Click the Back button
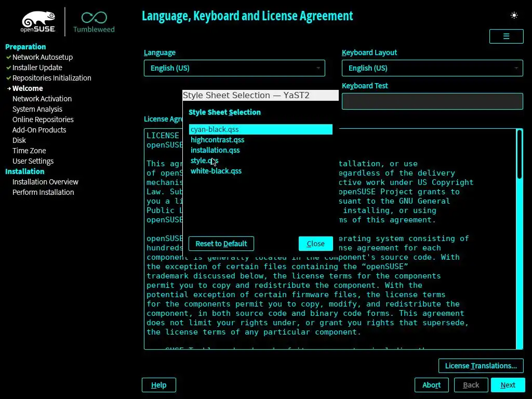Image resolution: width=532 pixels, height=399 pixels. coord(471,385)
